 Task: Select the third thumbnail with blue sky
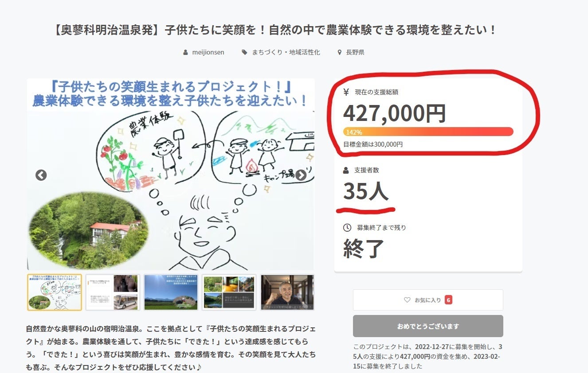pos(171,292)
